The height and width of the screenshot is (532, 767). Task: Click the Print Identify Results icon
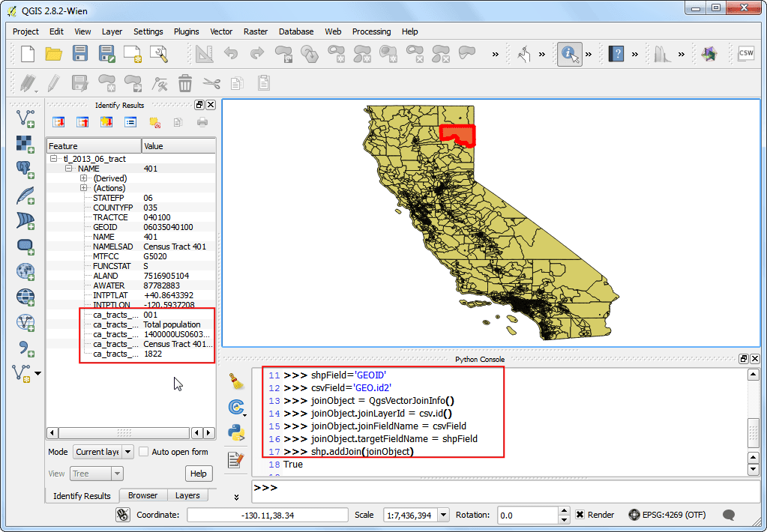202,122
